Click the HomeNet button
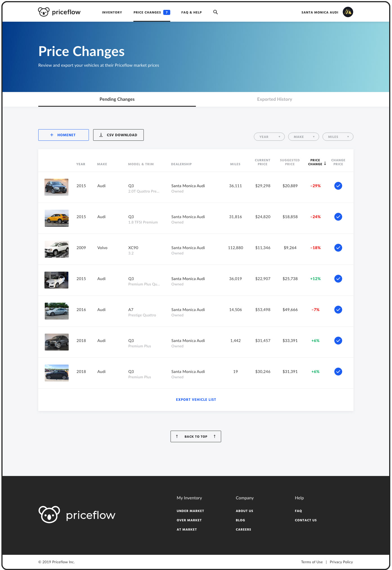This screenshot has height=570, width=392. (64, 135)
